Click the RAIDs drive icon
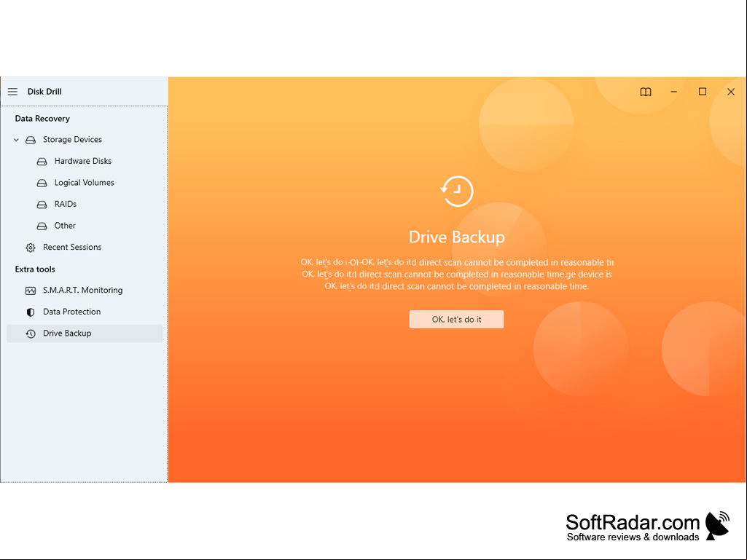Image resolution: width=747 pixels, height=560 pixels. coord(42,205)
